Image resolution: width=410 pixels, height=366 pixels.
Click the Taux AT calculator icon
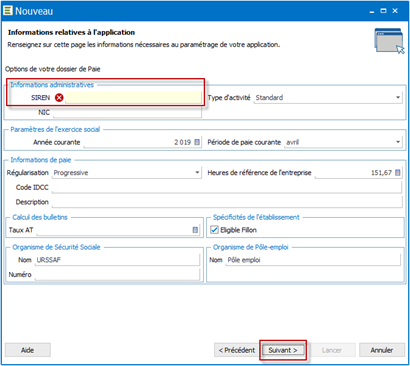[195, 230]
